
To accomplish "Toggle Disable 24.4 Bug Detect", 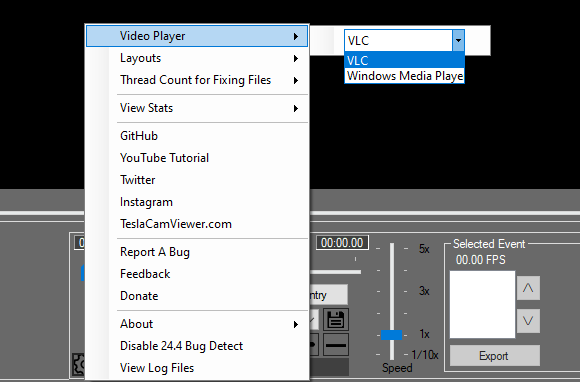I will (197, 346).
